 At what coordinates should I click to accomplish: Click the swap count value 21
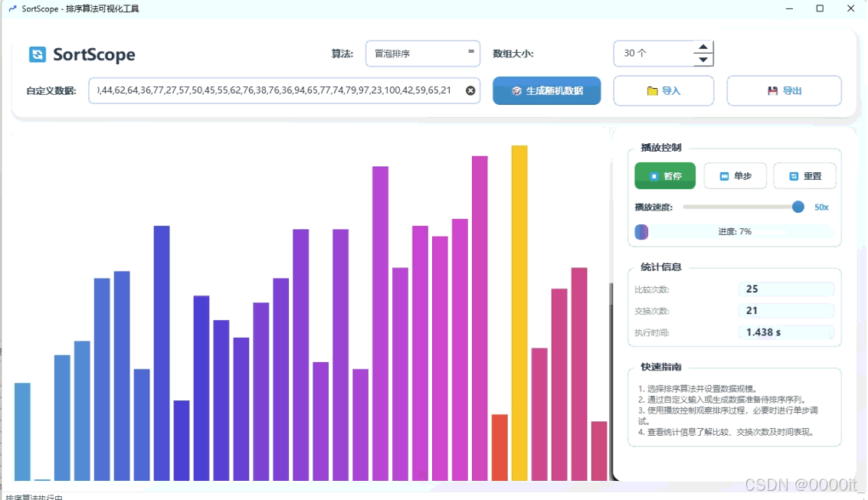point(752,310)
